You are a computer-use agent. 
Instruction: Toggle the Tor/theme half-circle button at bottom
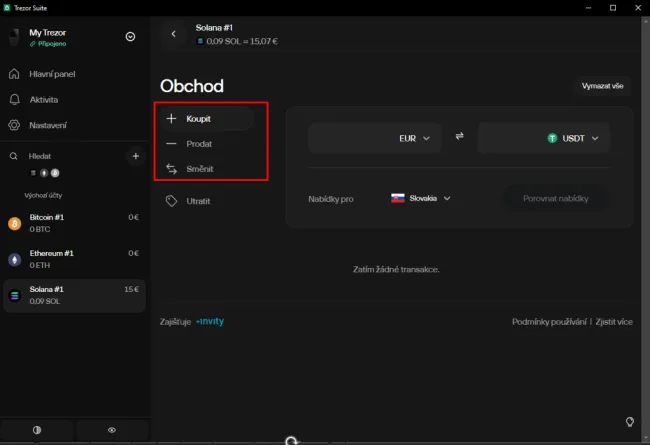[37, 430]
